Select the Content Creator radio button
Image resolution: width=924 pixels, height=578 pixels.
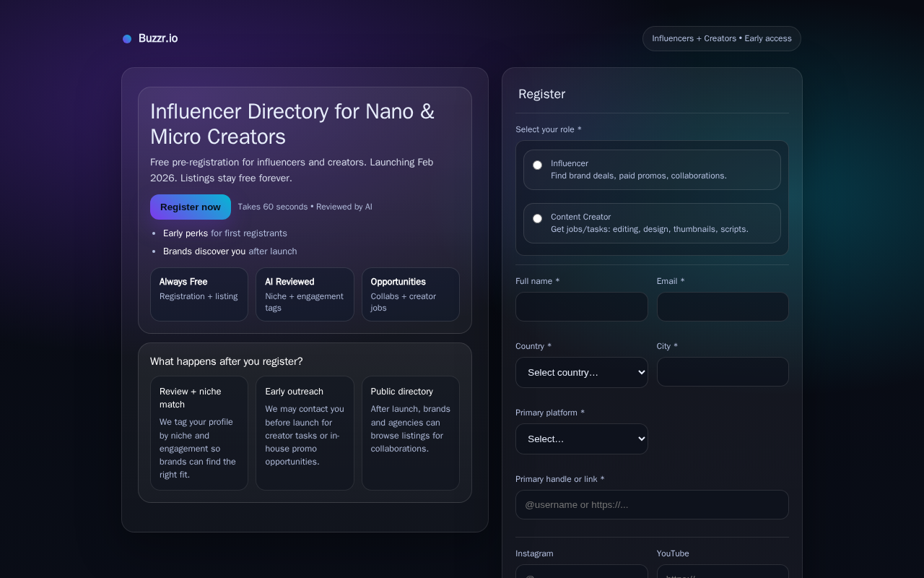tap(537, 218)
